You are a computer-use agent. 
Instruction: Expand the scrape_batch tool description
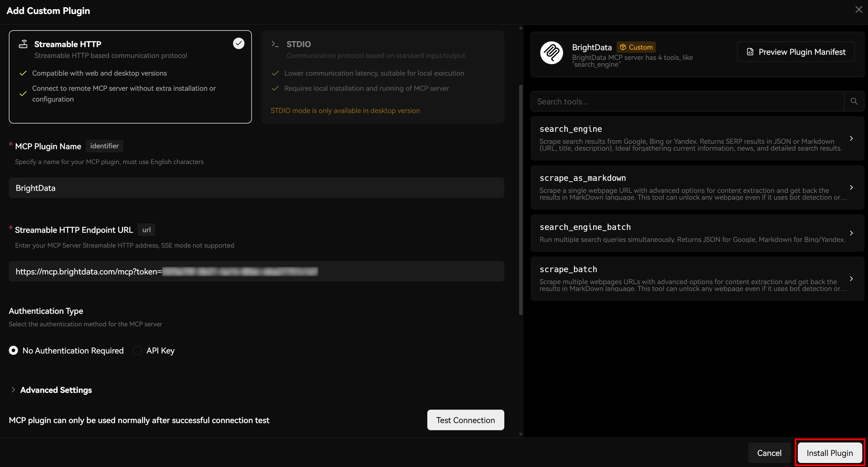click(851, 279)
